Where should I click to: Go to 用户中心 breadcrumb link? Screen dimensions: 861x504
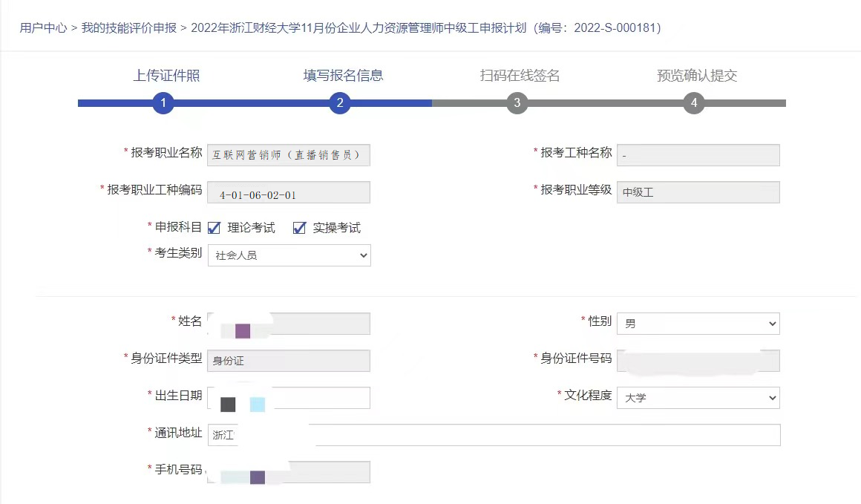click(44, 28)
